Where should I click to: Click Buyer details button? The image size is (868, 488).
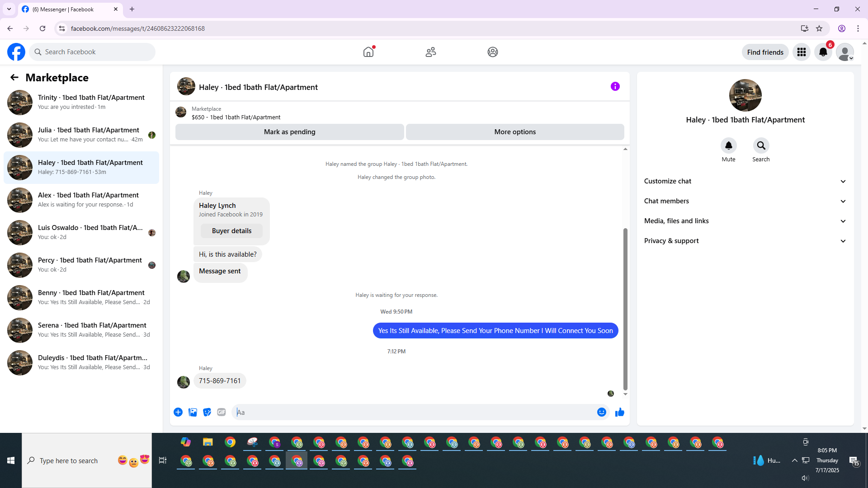[x=231, y=231]
